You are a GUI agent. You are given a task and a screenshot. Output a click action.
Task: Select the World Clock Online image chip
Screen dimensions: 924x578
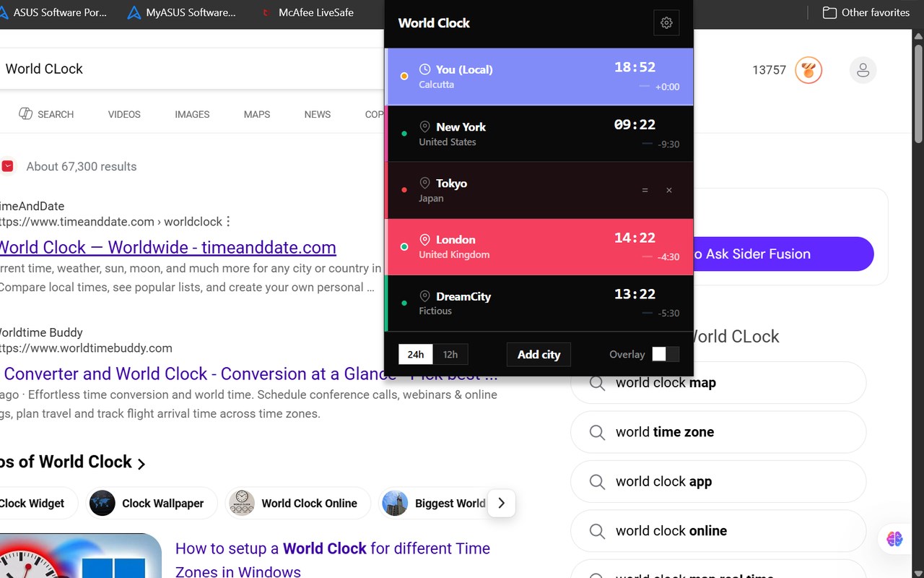tap(298, 503)
